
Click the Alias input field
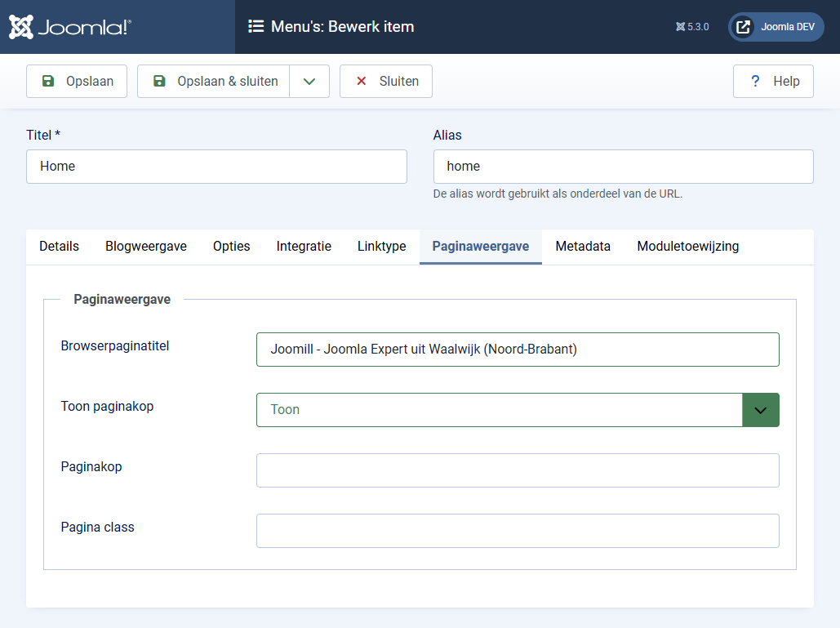click(x=623, y=167)
